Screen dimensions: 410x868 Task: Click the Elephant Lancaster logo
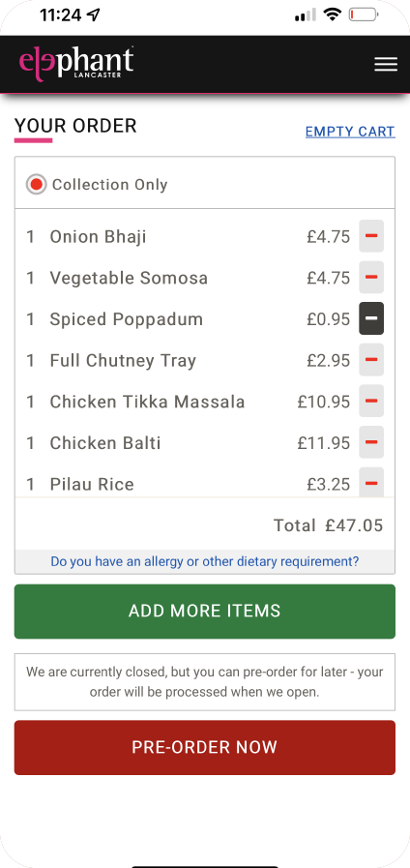click(76, 64)
